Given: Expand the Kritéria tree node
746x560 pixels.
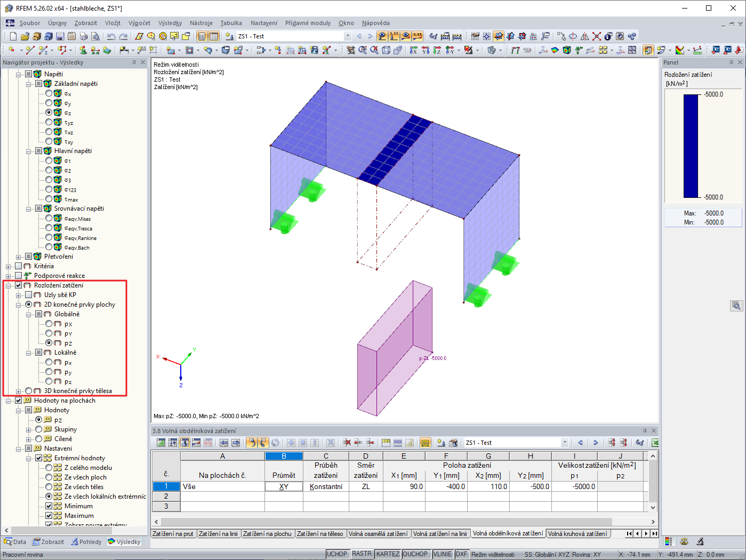Looking at the screenshot, I should pyautogui.click(x=9, y=266).
